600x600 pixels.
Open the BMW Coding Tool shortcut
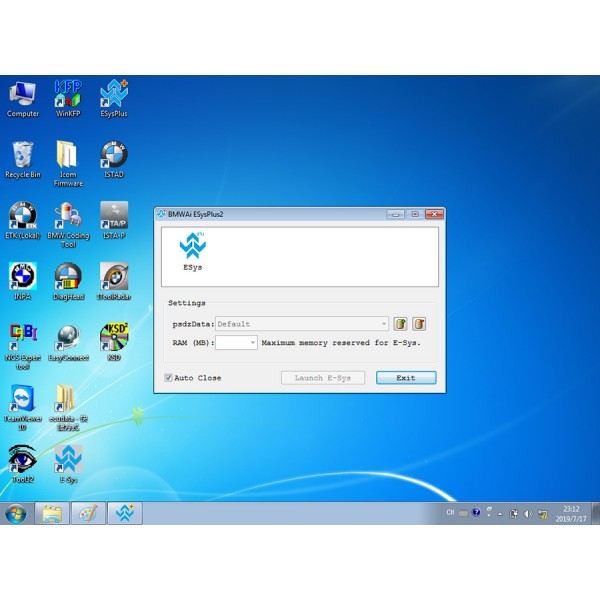(x=68, y=225)
